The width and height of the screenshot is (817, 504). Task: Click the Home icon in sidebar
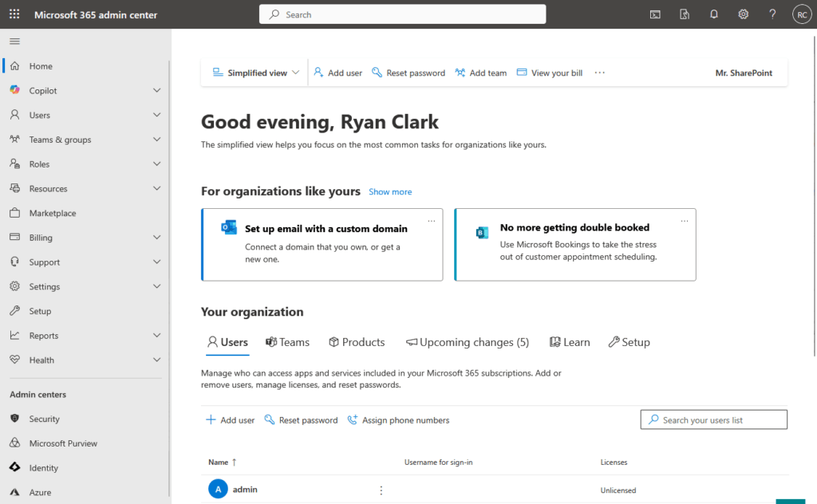click(x=14, y=65)
